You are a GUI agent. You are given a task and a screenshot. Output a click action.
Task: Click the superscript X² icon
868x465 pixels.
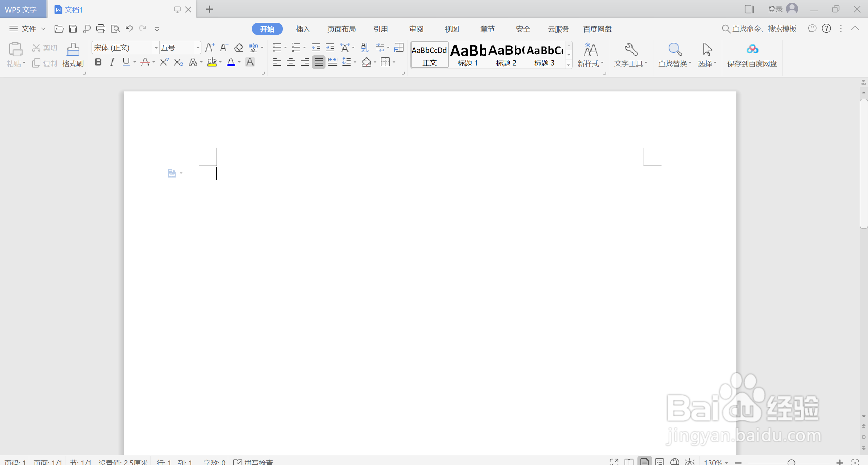point(164,62)
